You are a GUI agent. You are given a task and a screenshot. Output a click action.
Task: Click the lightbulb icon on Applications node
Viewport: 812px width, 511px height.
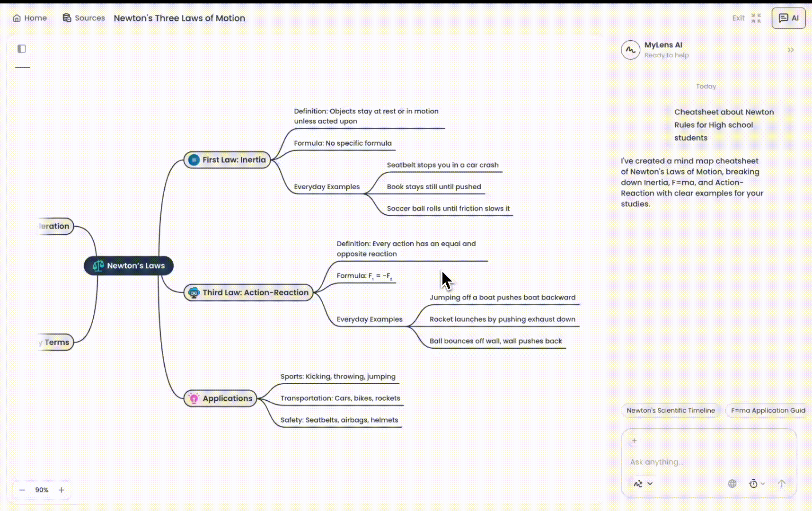194,398
